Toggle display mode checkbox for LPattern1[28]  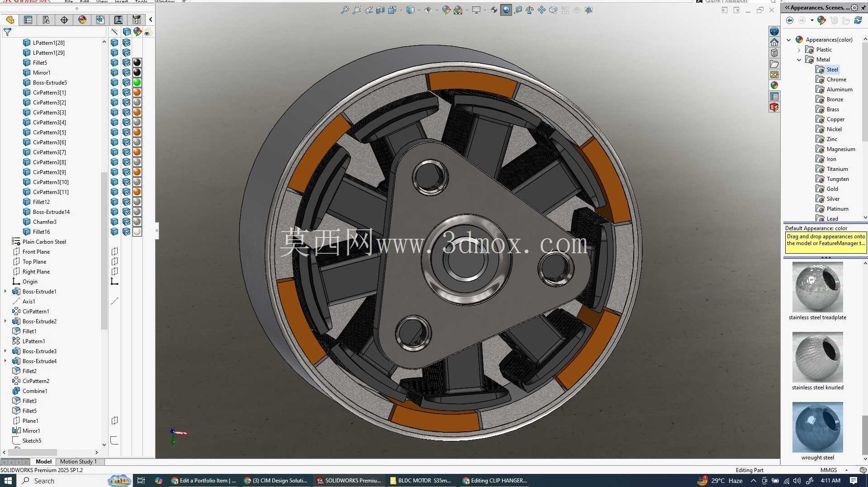(x=127, y=43)
